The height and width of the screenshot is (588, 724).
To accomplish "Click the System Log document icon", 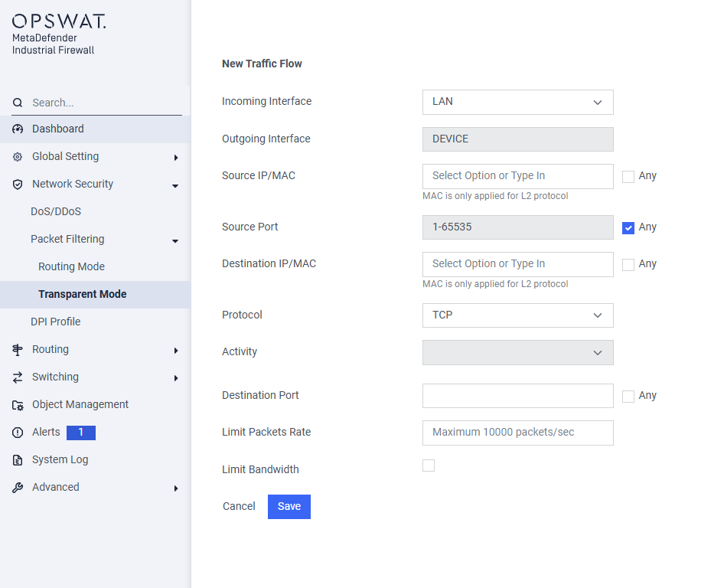I will click(18, 460).
